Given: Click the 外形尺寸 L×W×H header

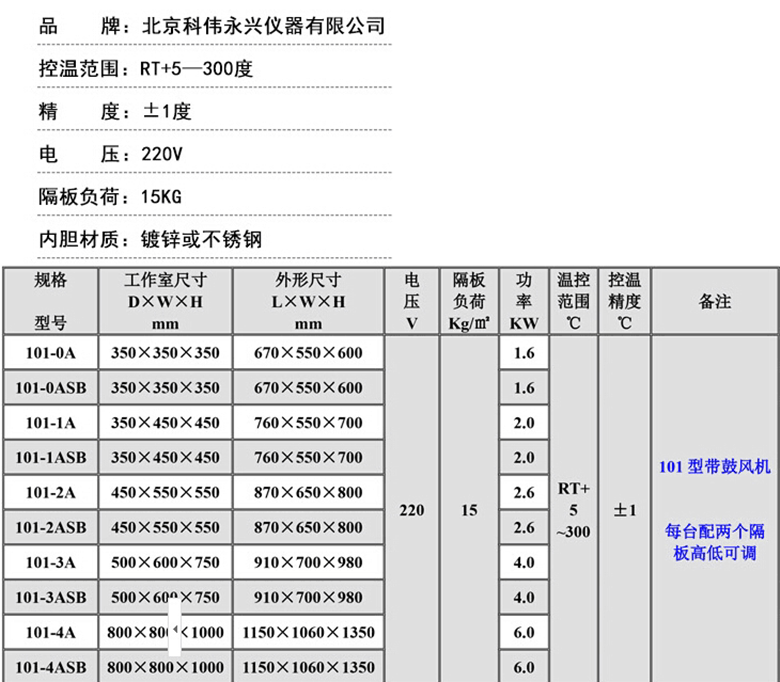Looking at the screenshot, I should tap(308, 301).
